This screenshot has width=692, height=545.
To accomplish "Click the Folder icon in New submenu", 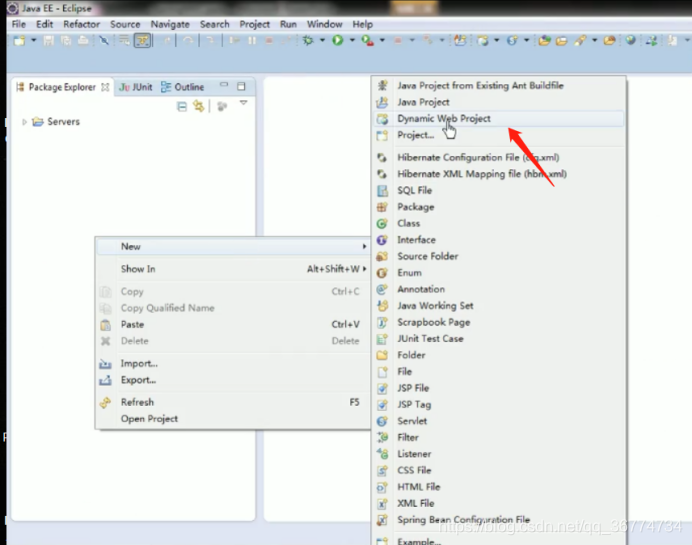I will click(x=382, y=355).
